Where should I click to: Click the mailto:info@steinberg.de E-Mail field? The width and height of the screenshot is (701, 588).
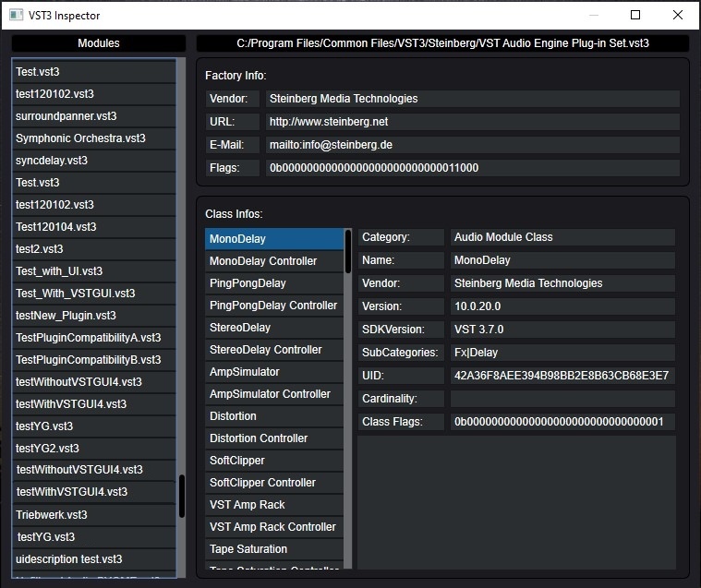(473, 145)
